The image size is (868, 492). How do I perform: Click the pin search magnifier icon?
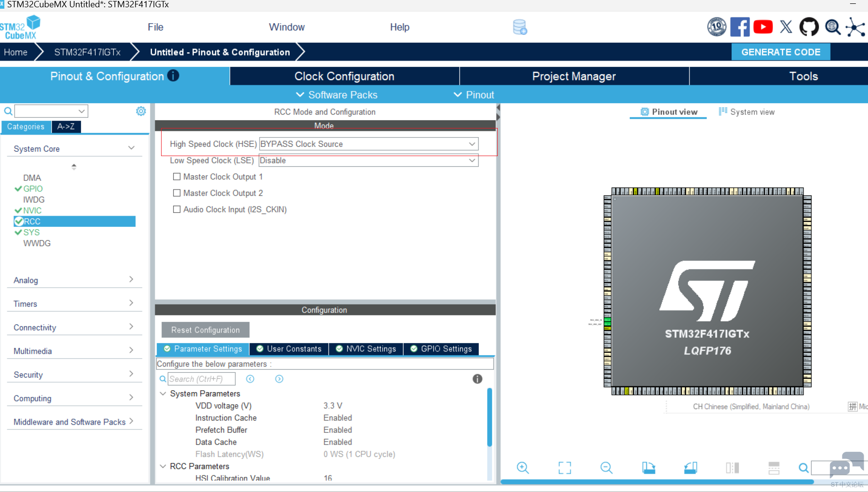tap(804, 468)
